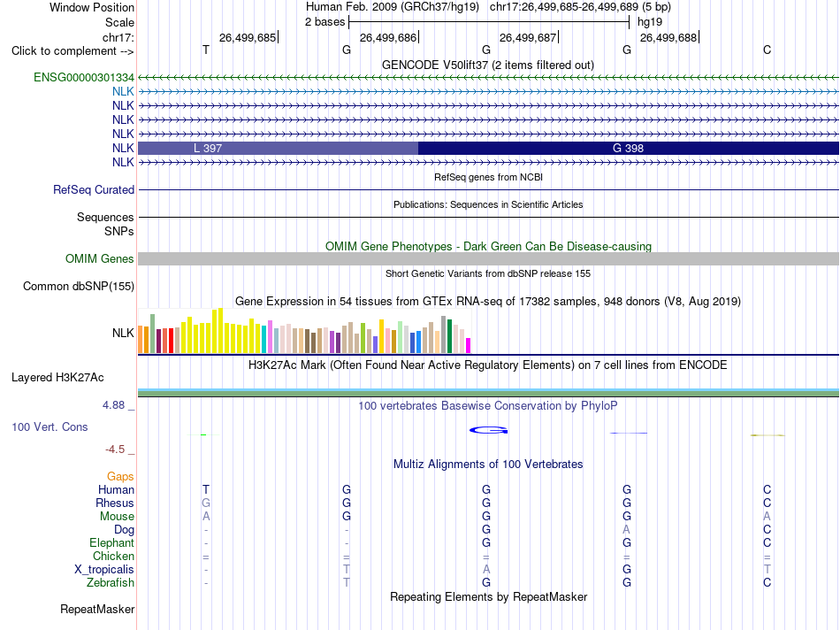840x630 pixels.
Task: Open the RefSeq Curated track label
Action: 94,190
